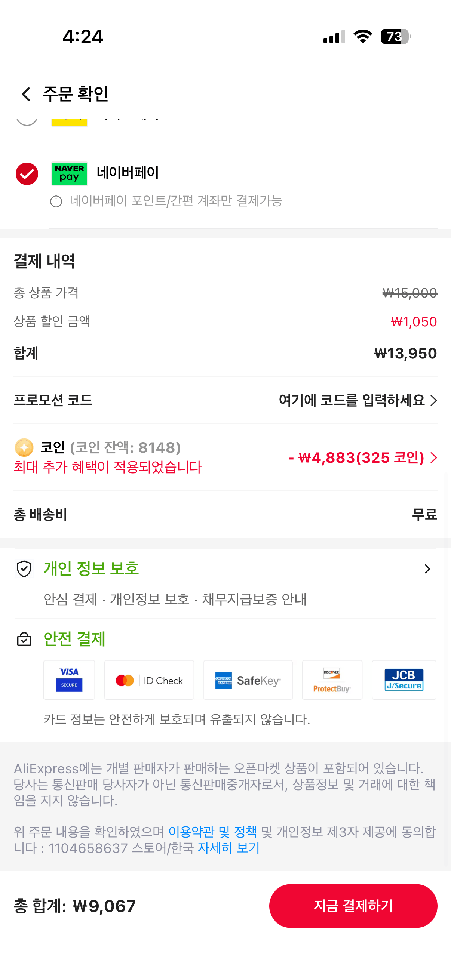Screen dimensions: 451x980
Task: Open the 자세히 보기 link
Action: [x=228, y=848]
